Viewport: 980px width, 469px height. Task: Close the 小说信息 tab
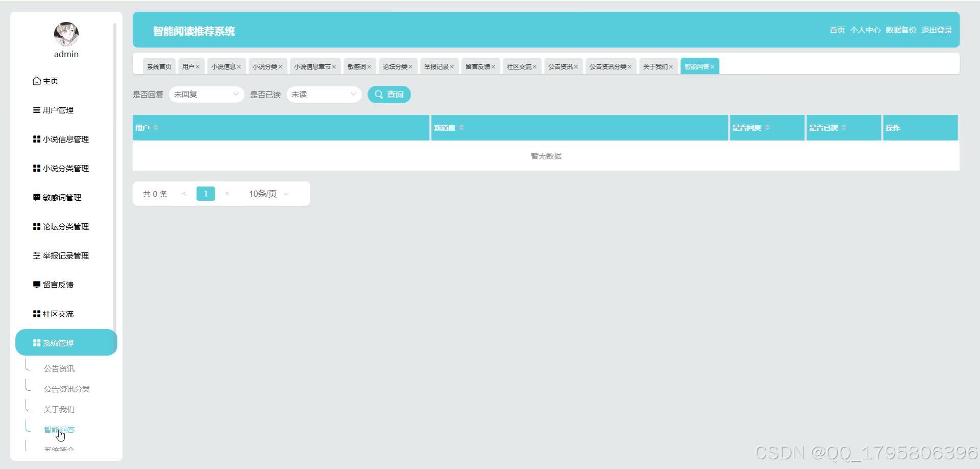238,67
